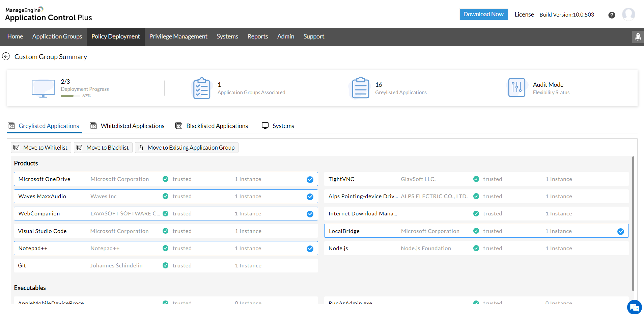Open the live chat bubble icon
Screen dimensions: 644x314
(634, 307)
